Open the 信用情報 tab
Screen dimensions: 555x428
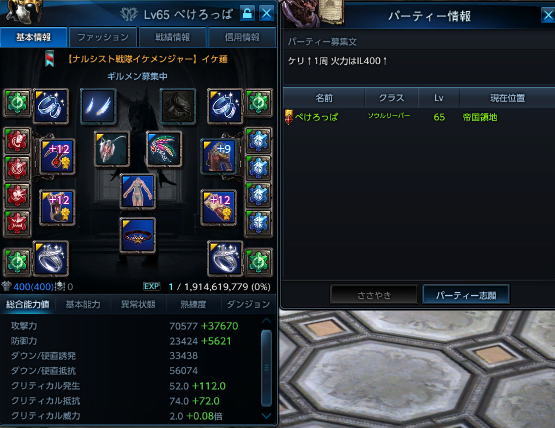click(242, 37)
